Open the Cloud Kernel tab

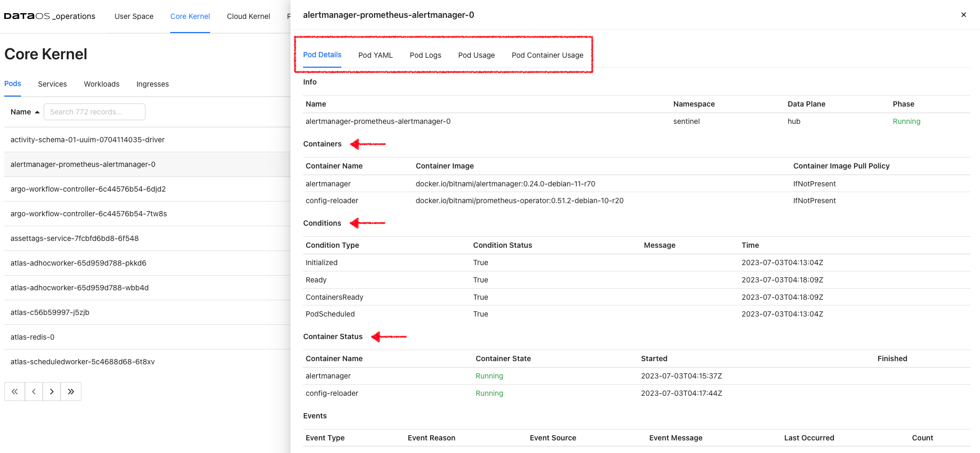pos(248,16)
